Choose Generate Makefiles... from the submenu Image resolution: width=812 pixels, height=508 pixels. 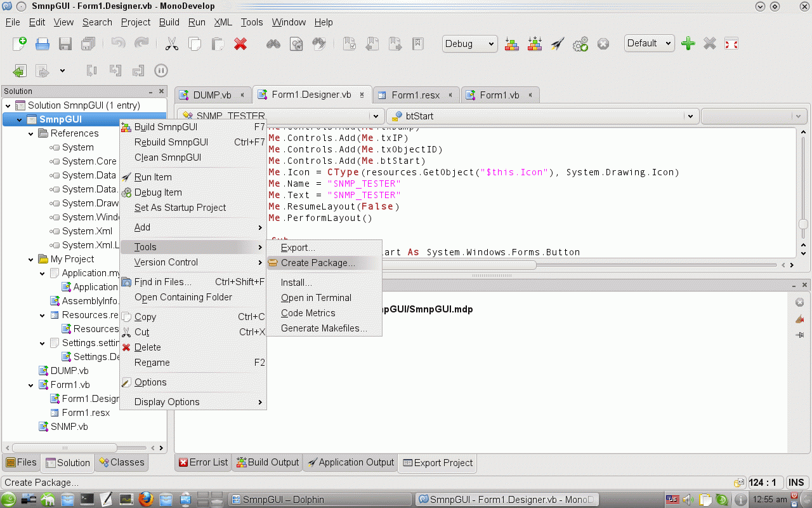point(324,328)
